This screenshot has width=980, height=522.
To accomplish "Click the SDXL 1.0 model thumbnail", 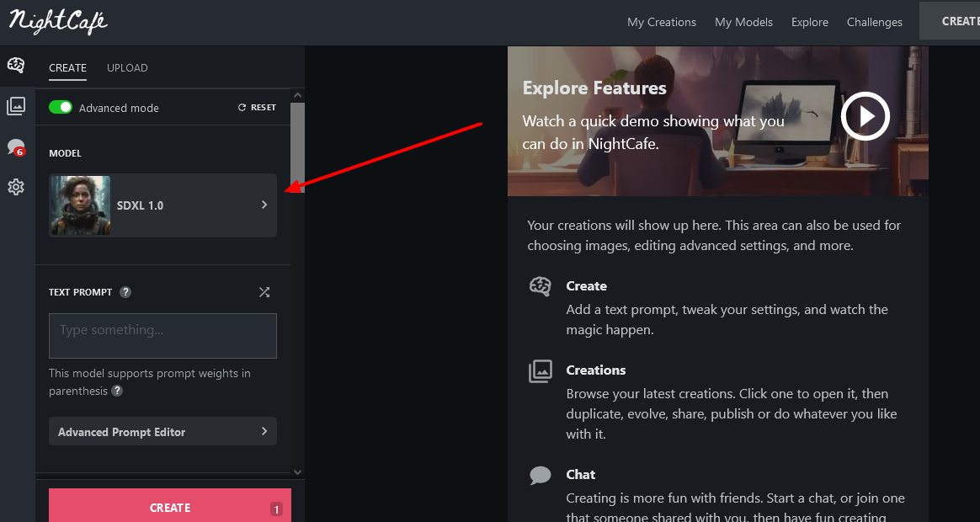I will [x=81, y=205].
